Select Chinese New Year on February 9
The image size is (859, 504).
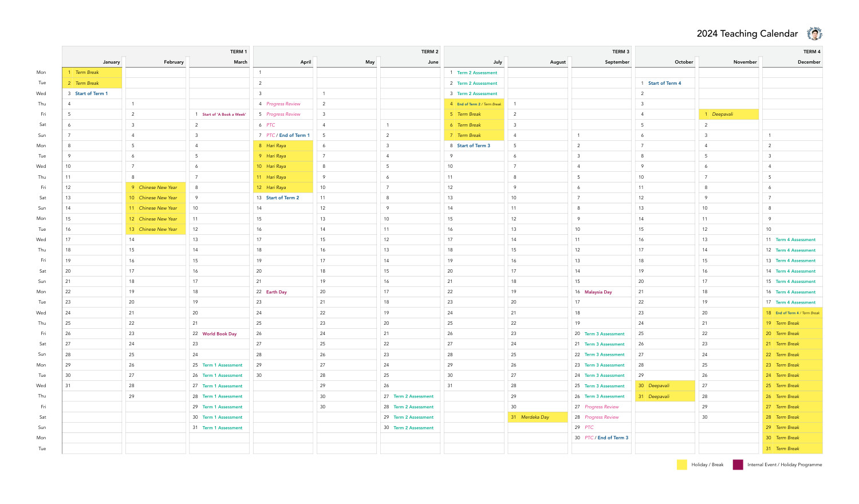(x=156, y=187)
